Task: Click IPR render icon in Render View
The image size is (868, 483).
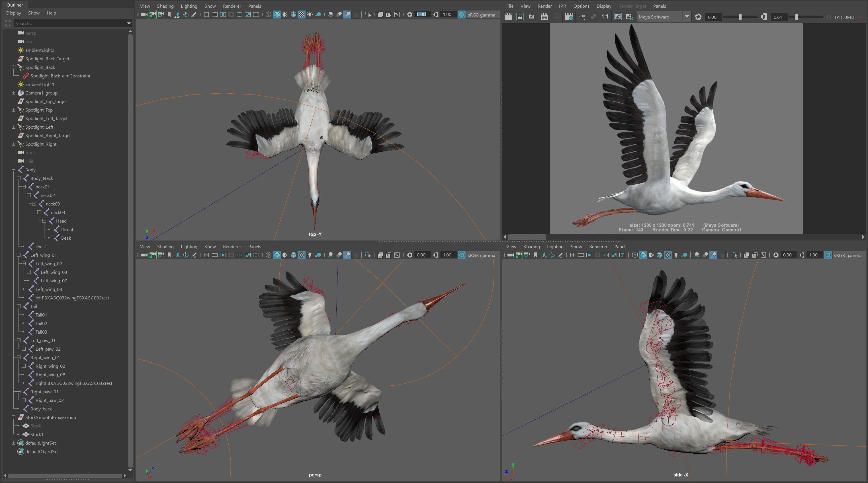Action: (544, 17)
